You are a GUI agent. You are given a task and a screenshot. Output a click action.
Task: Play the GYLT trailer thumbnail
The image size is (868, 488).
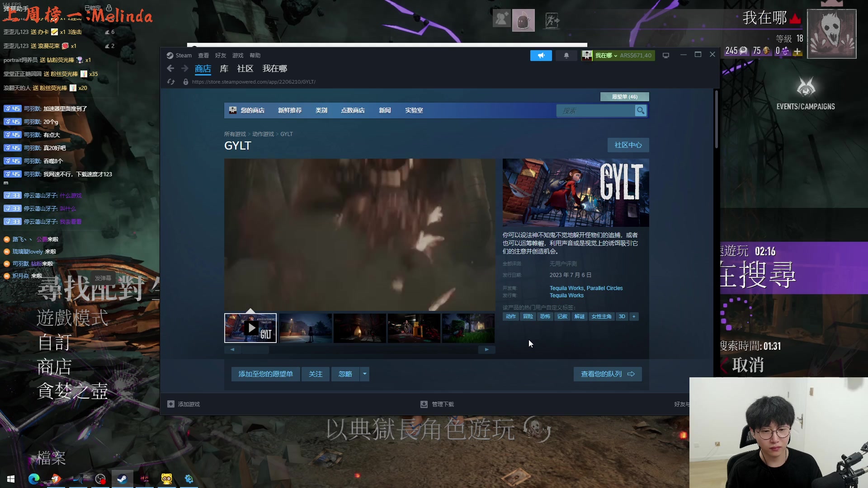250,328
